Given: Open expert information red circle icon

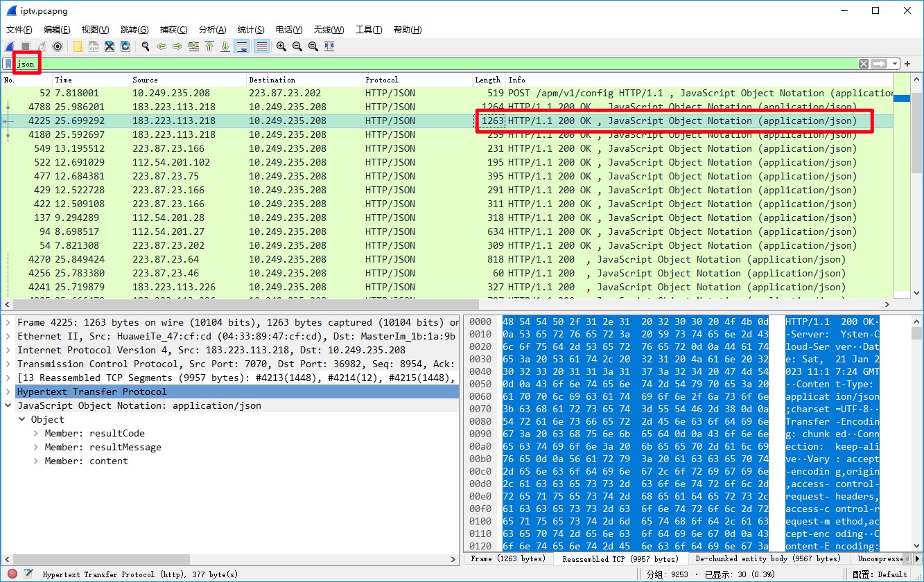Looking at the screenshot, I should pos(12,574).
